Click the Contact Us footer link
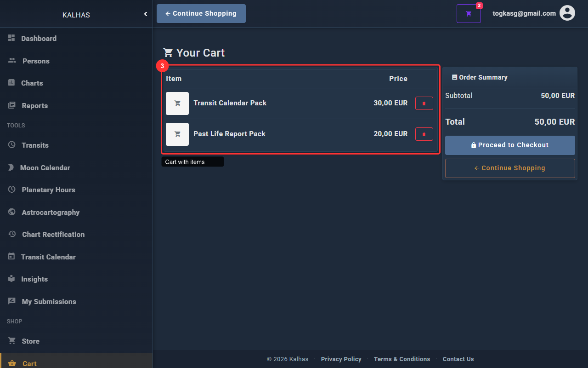This screenshot has width=588, height=368. coord(458,359)
